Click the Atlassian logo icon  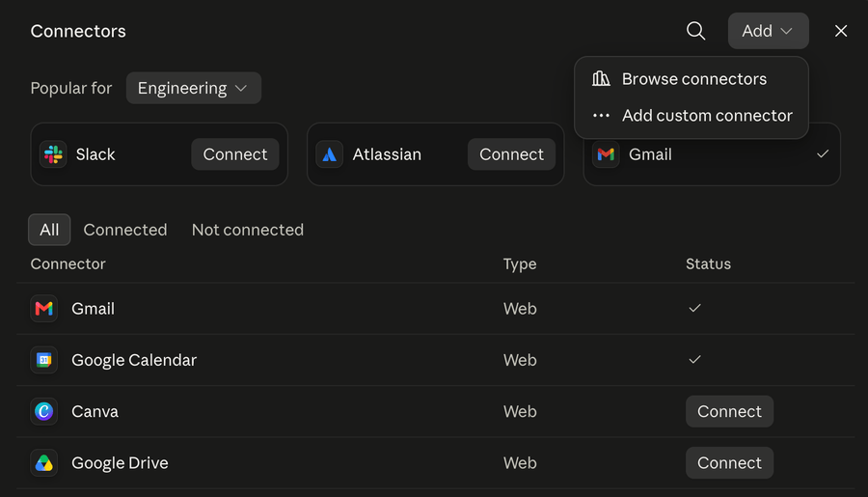tap(330, 154)
